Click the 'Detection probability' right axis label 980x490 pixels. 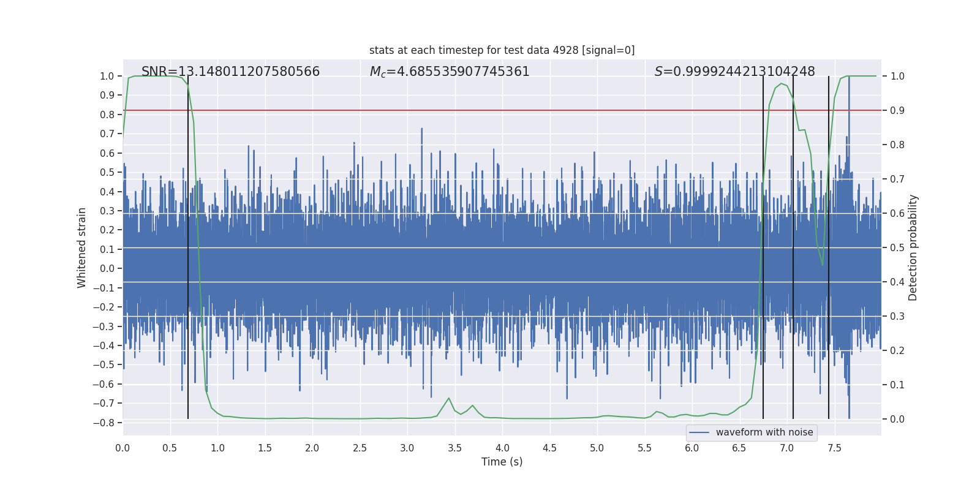tap(913, 247)
